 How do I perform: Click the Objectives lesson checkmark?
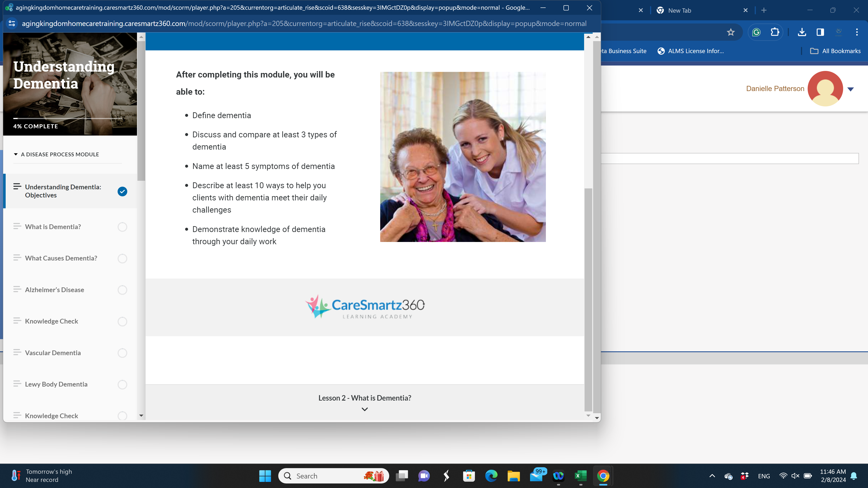click(x=122, y=191)
